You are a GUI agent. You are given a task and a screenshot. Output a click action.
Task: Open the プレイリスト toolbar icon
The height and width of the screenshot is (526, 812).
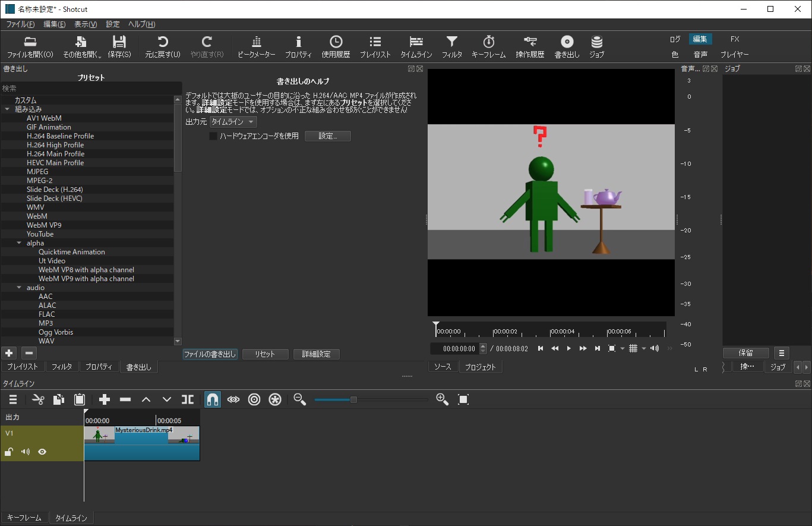(x=375, y=47)
